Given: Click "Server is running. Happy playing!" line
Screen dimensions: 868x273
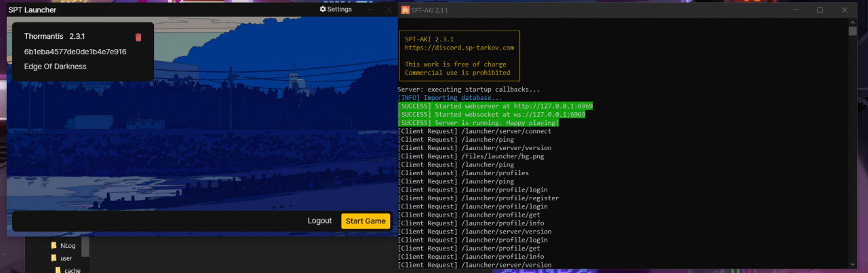Looking at the screenshot, I should click(479, 123).
